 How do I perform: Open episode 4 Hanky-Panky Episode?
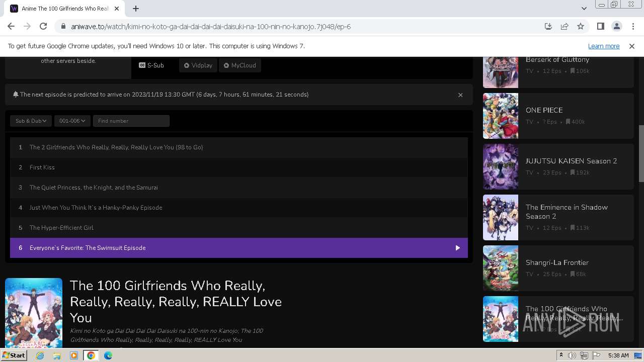pos(239,208)
